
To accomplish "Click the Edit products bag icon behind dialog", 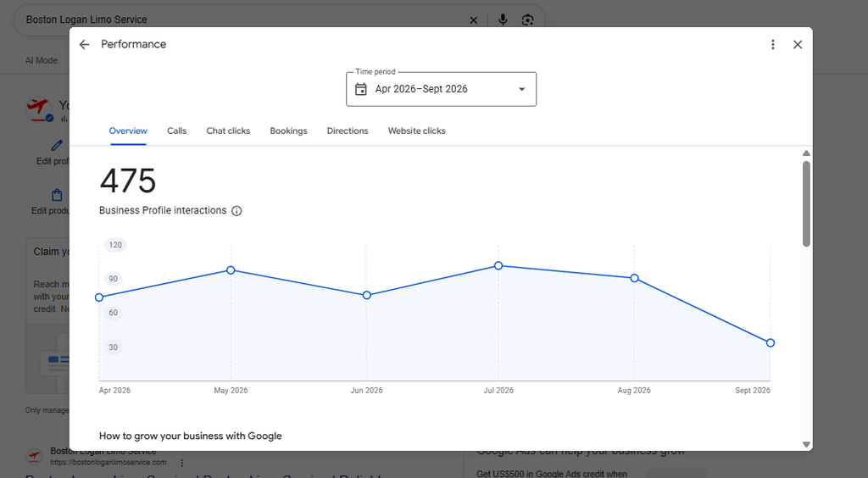I will pyautogui.click(x=57, y=195).
